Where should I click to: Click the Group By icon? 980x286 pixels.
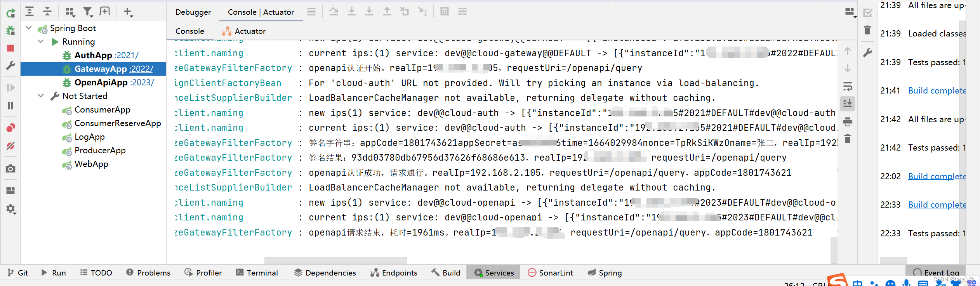point(70,12)
